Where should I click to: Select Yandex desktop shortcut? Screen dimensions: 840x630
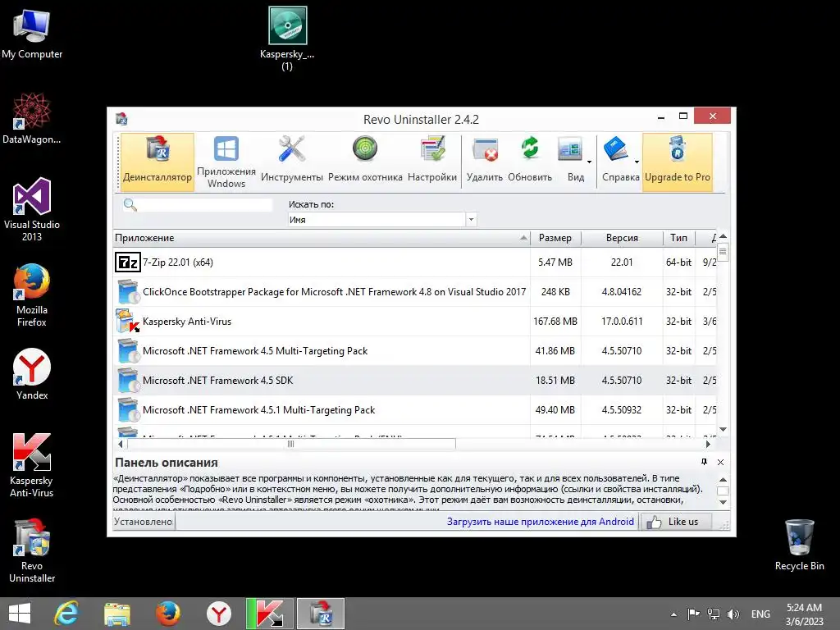[x=32, y=374]
